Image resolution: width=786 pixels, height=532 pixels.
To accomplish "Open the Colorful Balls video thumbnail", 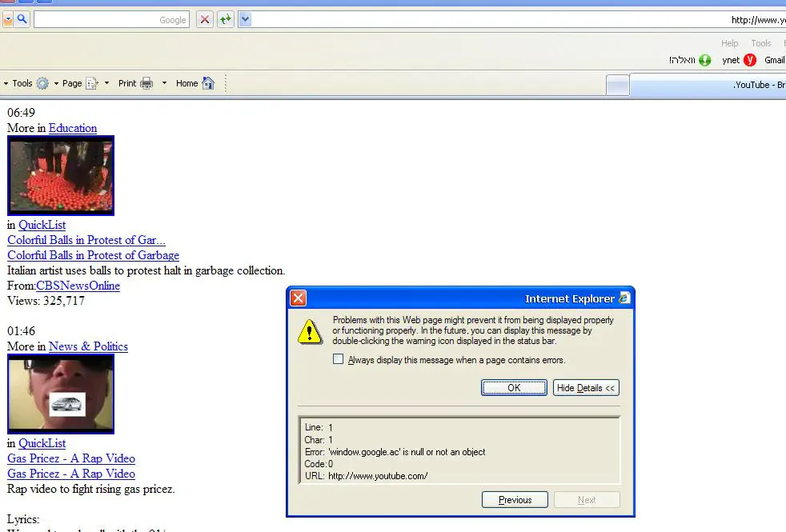I will pyautogui.click(x=61, y=175).
